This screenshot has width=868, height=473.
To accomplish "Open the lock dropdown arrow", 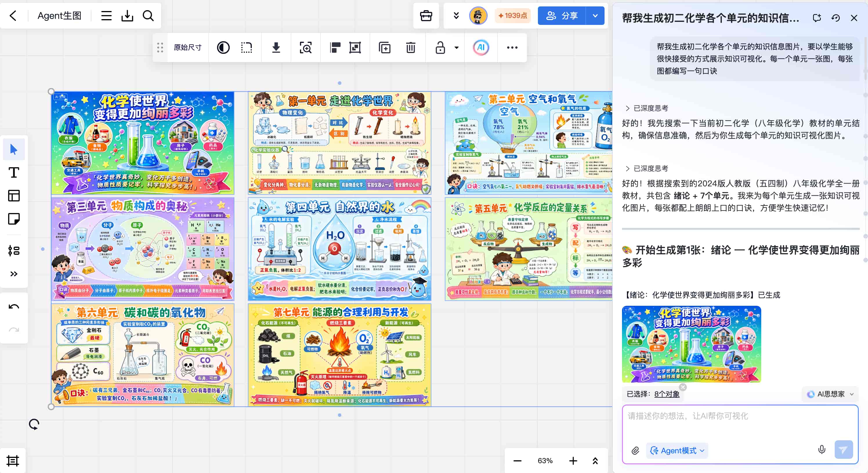I will (456, 48).
